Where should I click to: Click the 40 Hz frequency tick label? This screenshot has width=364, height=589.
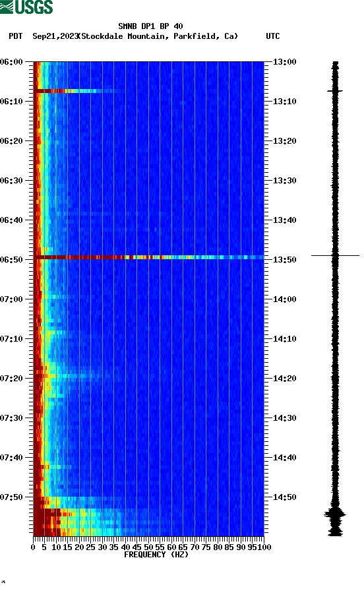coord(125,547)
